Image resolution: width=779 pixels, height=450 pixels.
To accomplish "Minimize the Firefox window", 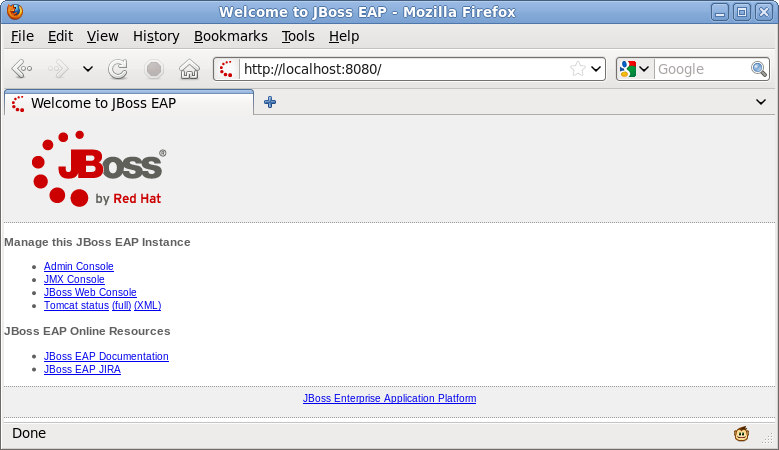I will coord(719,12).
